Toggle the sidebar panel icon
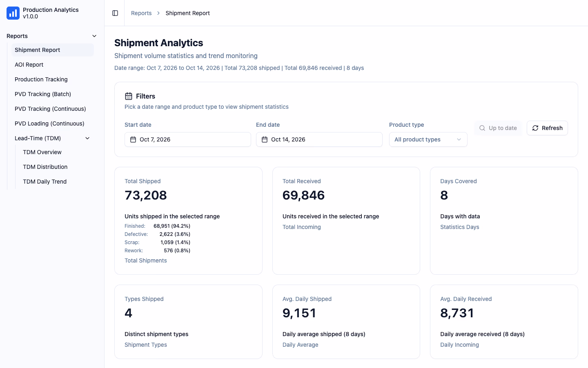The image size is (588, 368). coord(115,13)
